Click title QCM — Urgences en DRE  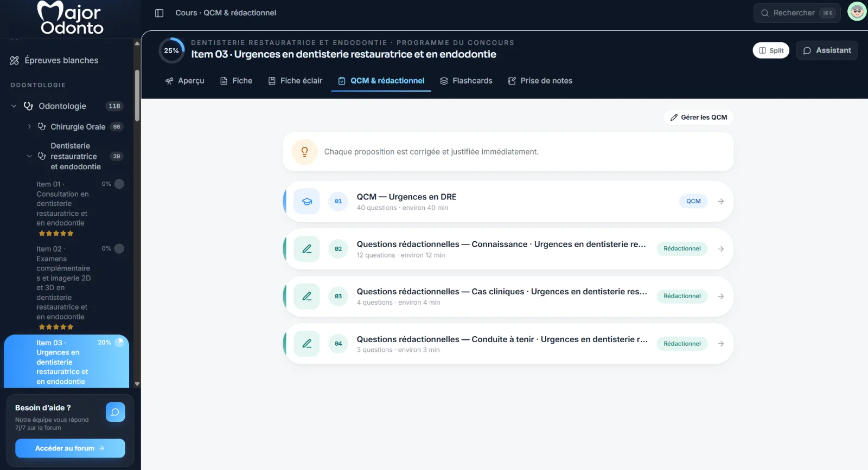[x=406, y=197]
